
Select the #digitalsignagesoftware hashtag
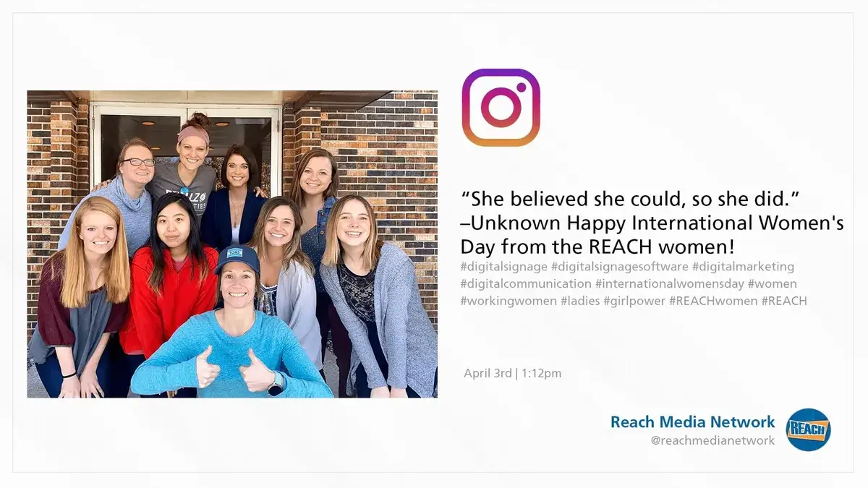620,267
